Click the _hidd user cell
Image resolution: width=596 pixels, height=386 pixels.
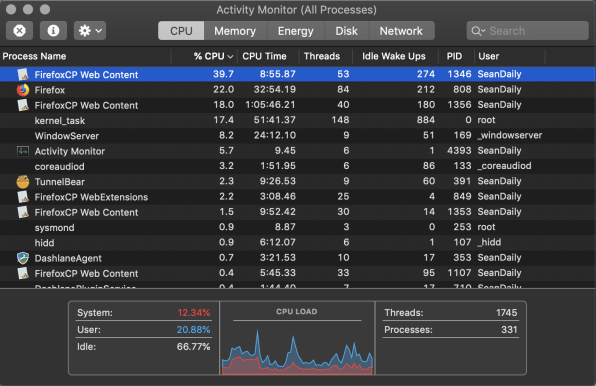pyautogui.click(x=489, y=242)
